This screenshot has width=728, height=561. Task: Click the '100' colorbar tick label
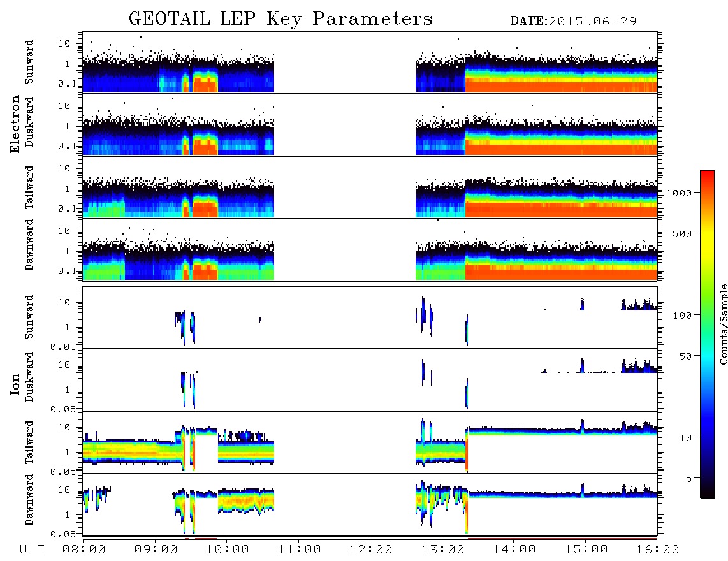683,316
